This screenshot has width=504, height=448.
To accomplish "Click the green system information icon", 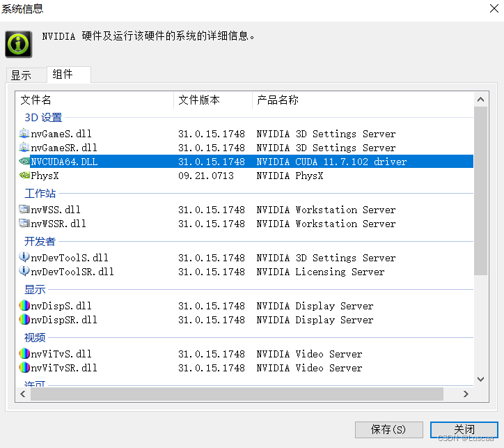I will [x=18, y=44].
